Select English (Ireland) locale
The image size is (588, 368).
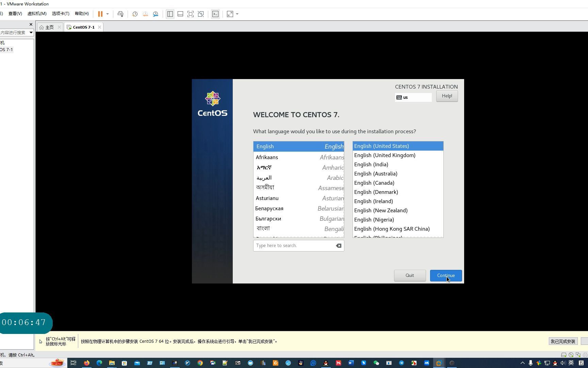[398, 201]
